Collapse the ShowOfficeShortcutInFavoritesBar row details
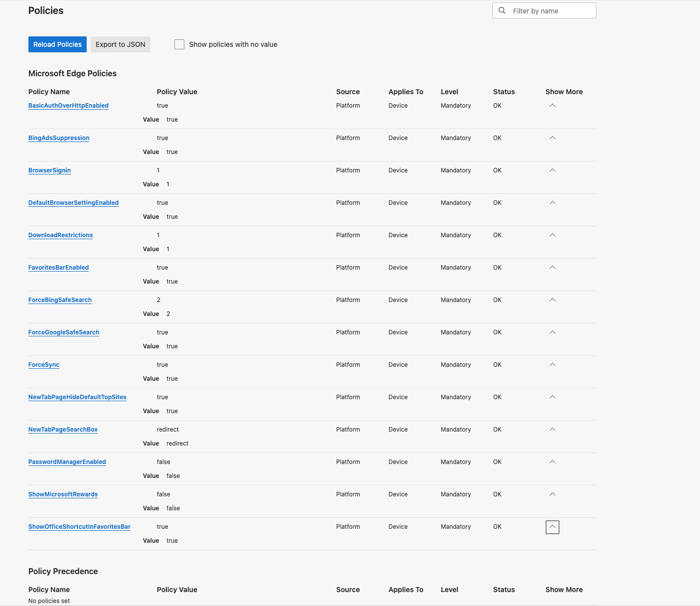 click(x=552, y=527)
